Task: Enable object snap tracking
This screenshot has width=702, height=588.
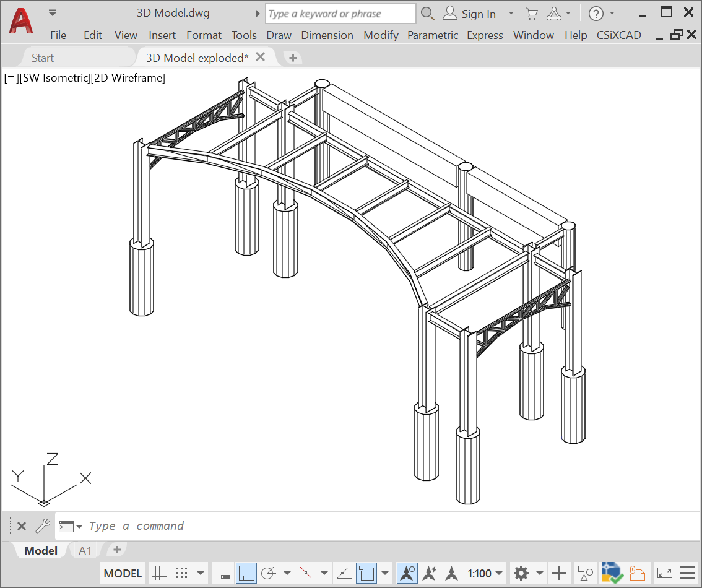Action: click(343, 573)
